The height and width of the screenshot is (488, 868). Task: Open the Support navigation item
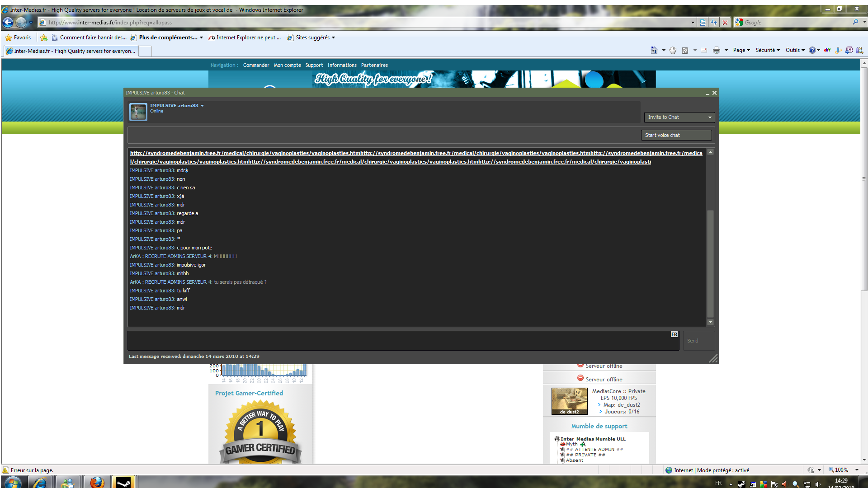[x=314, y=65]
